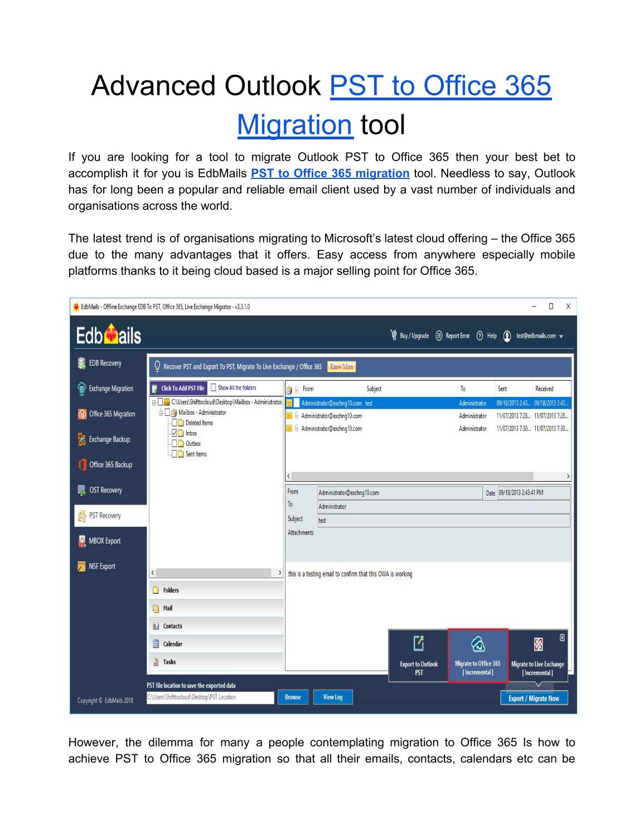Click the lightbulb tip icon in the header bar

(157, 366)
